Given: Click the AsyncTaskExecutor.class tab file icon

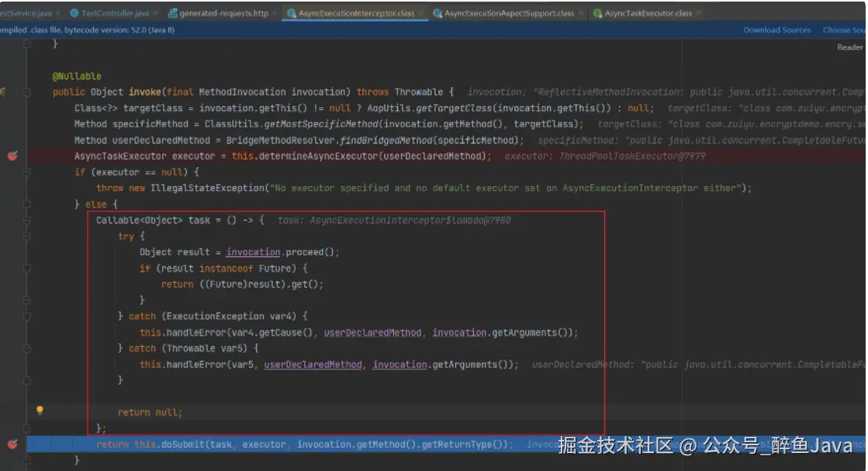Looking at the screenshot, I should coord(597,12).
